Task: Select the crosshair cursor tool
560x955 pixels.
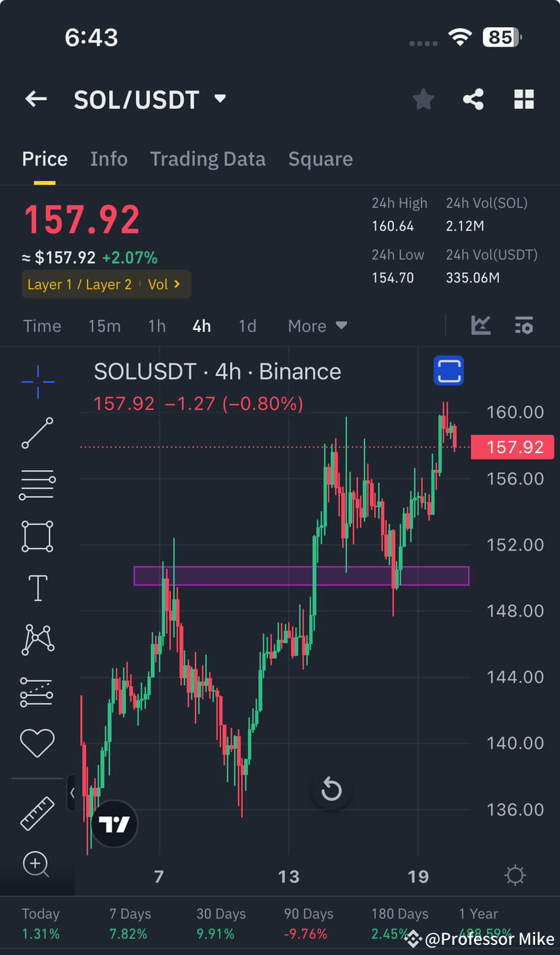Action: pyautogui.click(x=37, y=382)
